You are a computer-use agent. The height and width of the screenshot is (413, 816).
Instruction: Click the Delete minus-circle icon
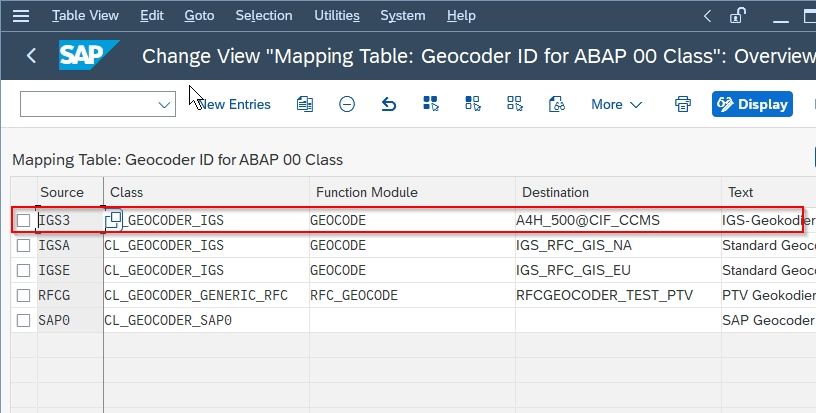point(347,105)
